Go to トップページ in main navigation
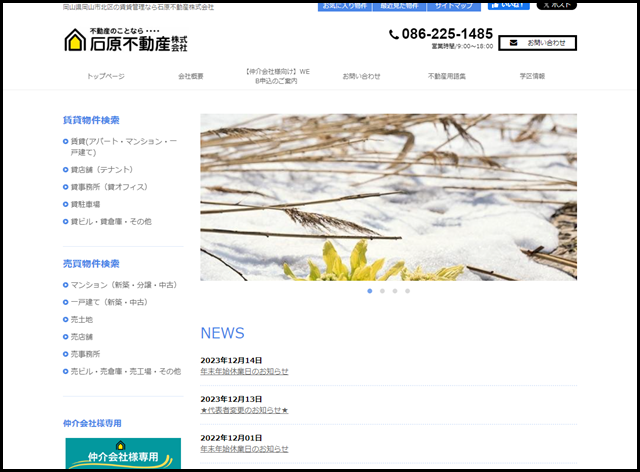 point(106,76)
